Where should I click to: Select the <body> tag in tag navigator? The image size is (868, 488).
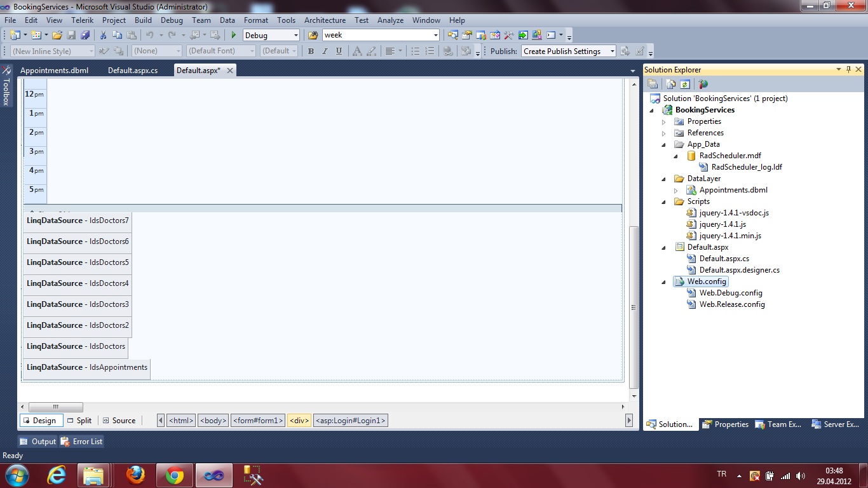(x=213, y=421)
